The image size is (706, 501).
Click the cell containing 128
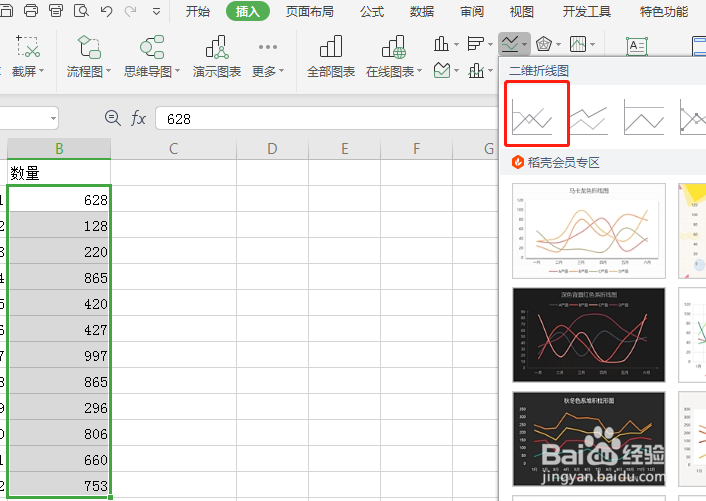[59, 225]
